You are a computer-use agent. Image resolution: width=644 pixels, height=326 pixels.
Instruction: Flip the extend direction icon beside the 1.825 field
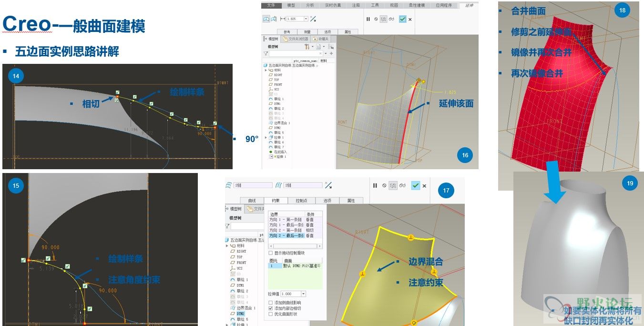pyautogui.click(x=313, y=19)
